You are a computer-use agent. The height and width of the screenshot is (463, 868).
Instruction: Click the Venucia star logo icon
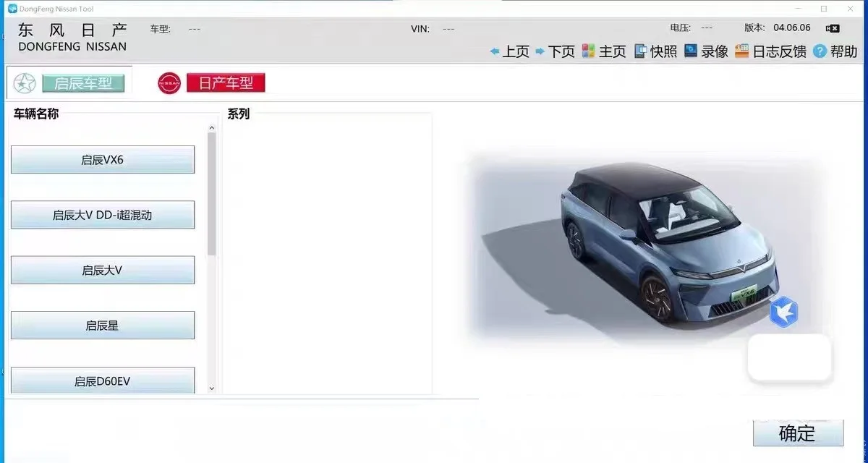tap(25, 83)
